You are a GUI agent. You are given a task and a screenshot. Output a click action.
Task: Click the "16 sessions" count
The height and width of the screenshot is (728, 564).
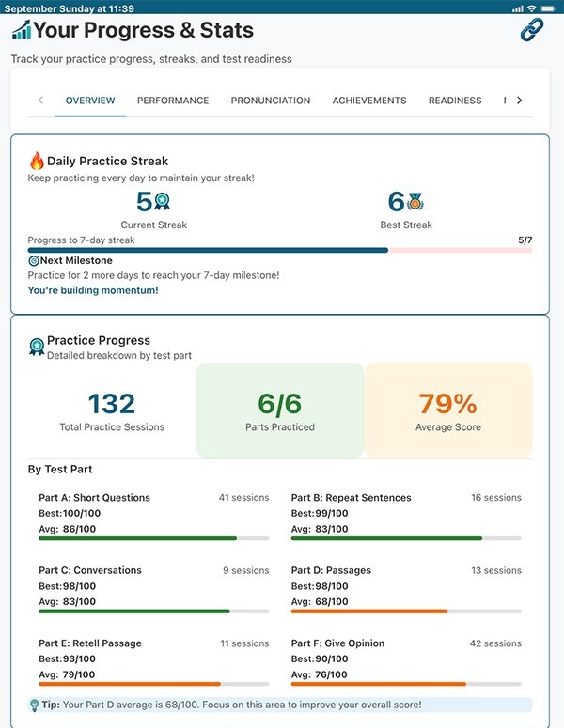tap(496, 497)
